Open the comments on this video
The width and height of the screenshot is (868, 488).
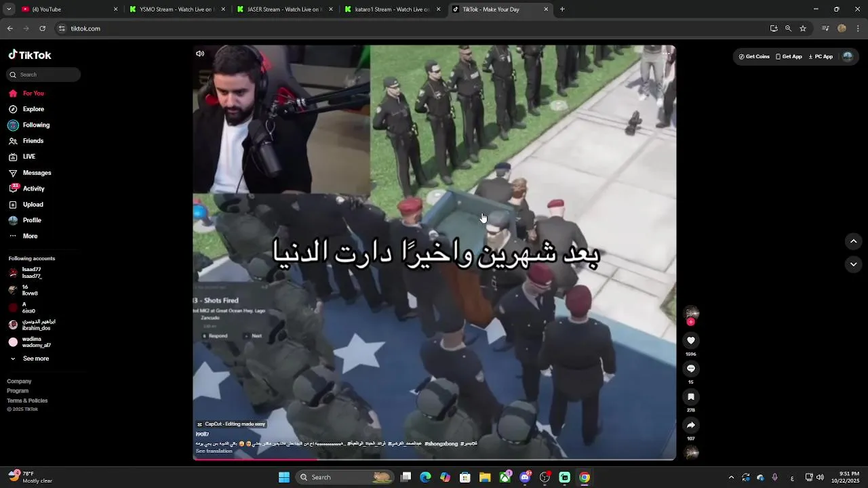pyautogui.click(x=691, y=369)
